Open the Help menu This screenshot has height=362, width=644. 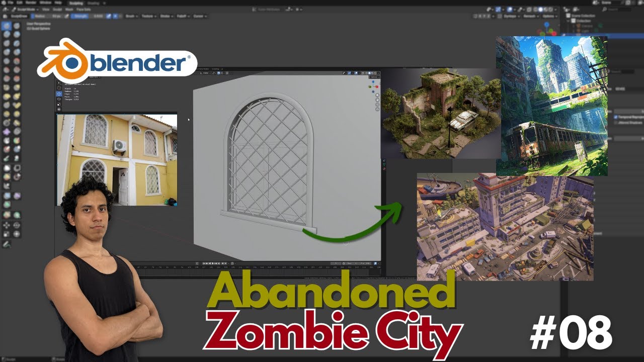point(58,3)
